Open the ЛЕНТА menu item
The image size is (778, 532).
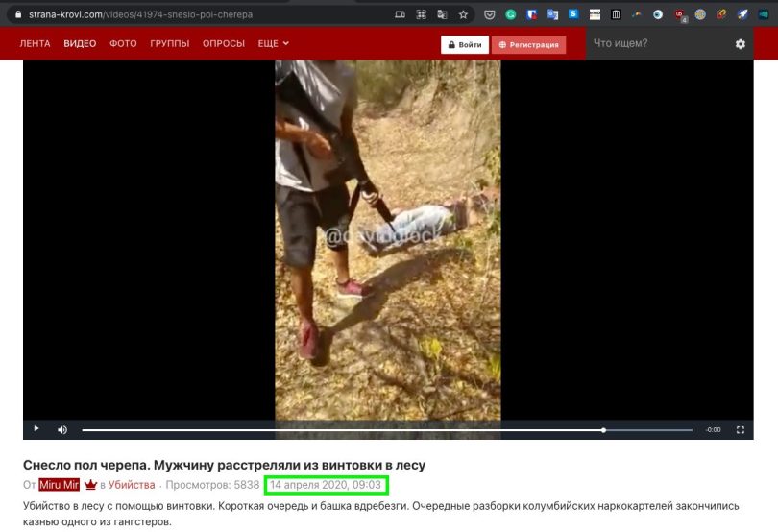pyautogui.click(x=36, y=44)
